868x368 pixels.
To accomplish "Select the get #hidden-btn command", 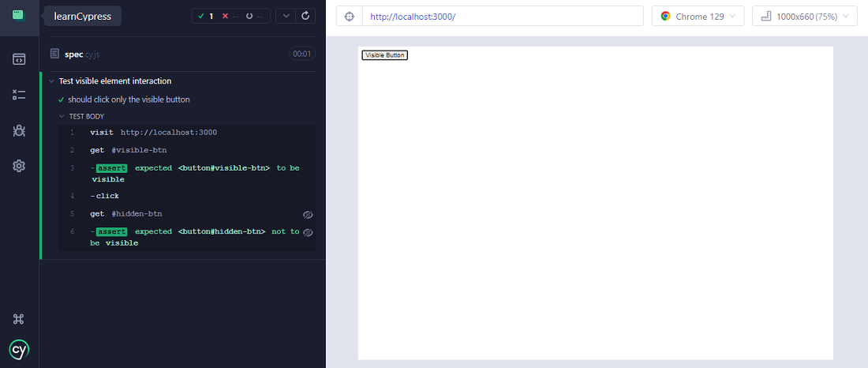I will coord(186,214).
